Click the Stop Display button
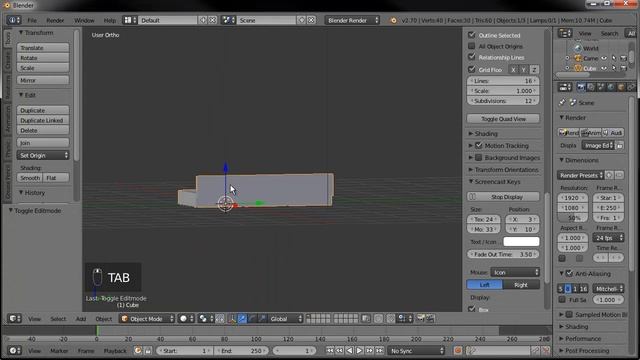This screenshot has width=640, height=360. click(503, 197)
